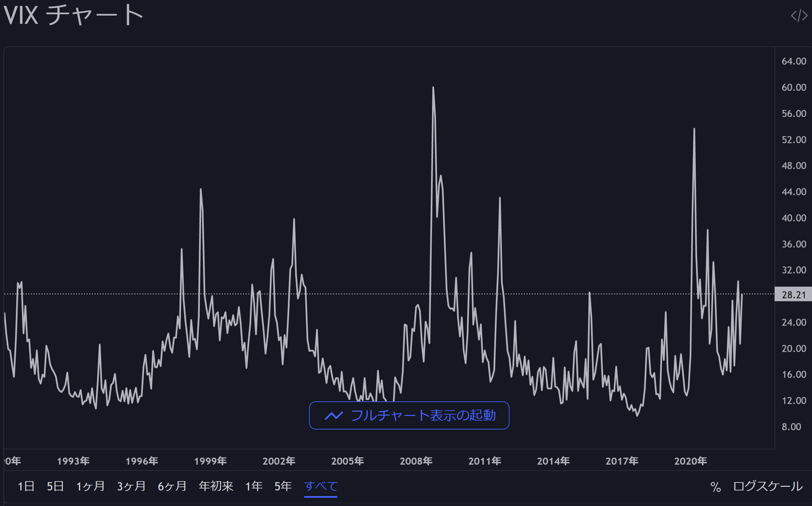The width and height of the screenshot is (812, 506).
Task: Click the 2008年 label on the time axis
Action: click(416, 461)
